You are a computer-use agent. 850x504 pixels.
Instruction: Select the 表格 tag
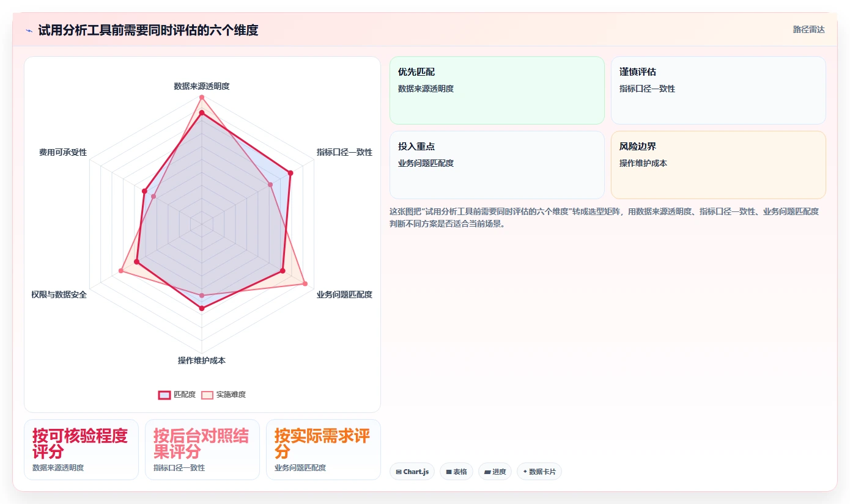point(456,472)
